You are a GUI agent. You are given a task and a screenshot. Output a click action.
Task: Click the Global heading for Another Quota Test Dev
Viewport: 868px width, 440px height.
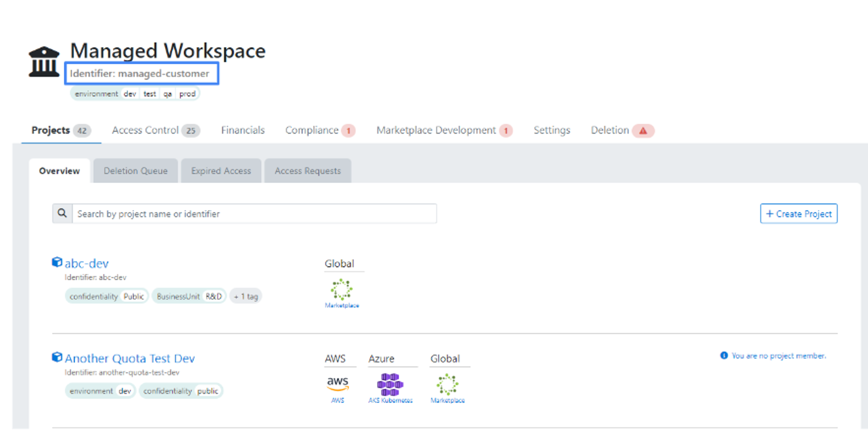tap(445, 359)
